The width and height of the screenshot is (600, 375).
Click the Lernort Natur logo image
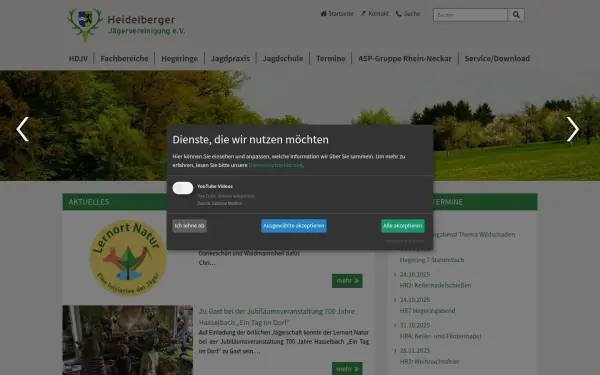(x=128, y=258)
